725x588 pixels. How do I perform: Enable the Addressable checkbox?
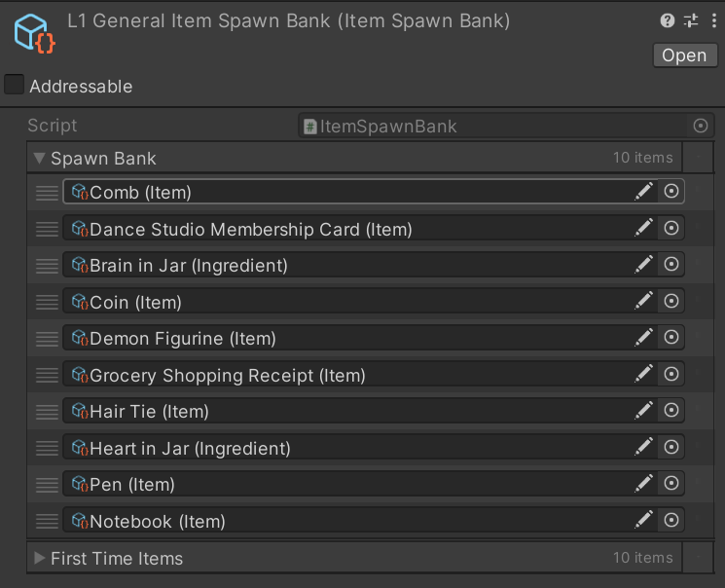pos(15,86)
